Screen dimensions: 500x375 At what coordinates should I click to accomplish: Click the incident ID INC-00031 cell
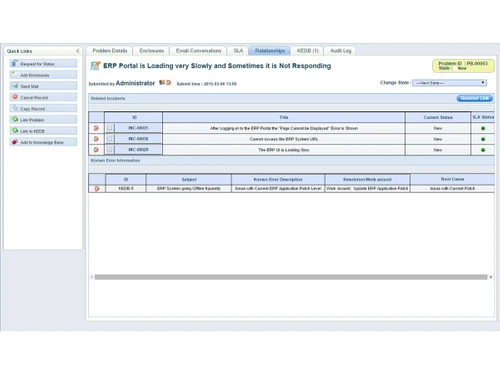point(138,128)
